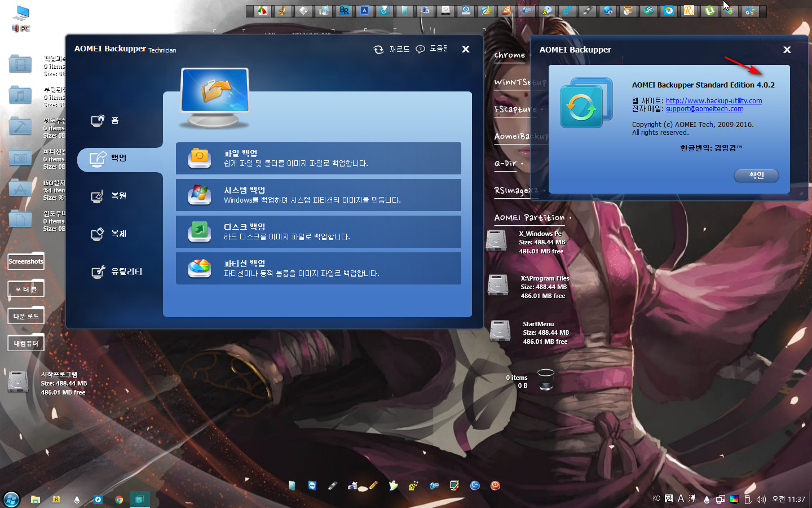Open the Screenshots folder tab on desktop
Image resolution: width=812 pixels, height=508 pixels.
click(26, 261)
